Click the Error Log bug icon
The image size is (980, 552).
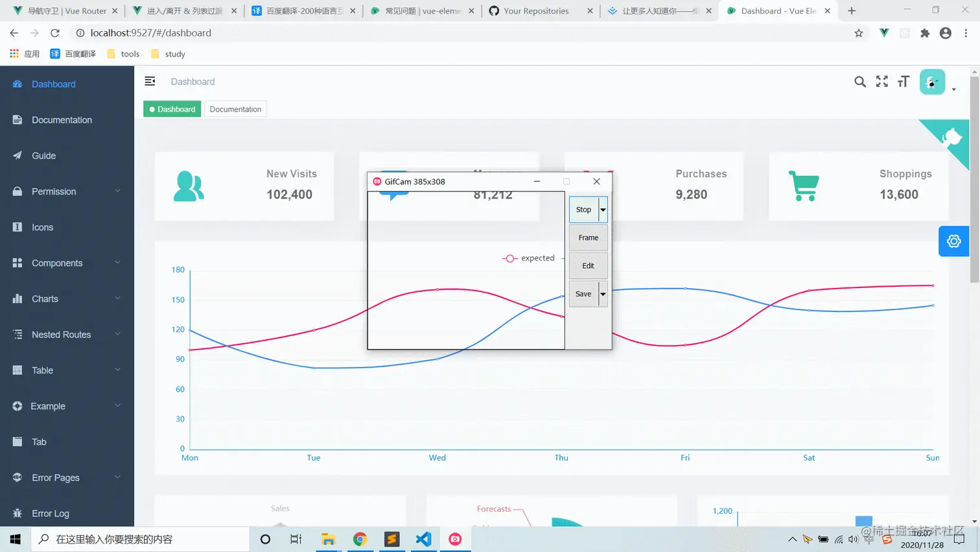pos(17,513)
